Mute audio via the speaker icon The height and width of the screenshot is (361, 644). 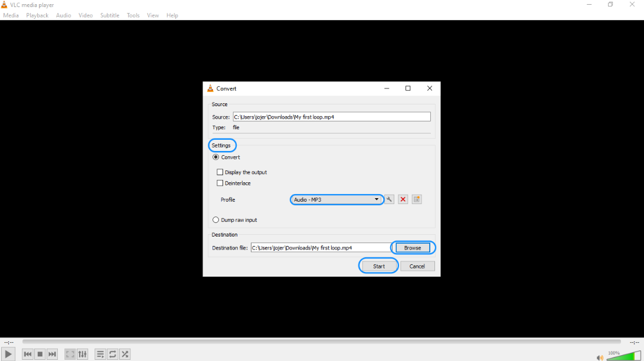tap(600, 357)
